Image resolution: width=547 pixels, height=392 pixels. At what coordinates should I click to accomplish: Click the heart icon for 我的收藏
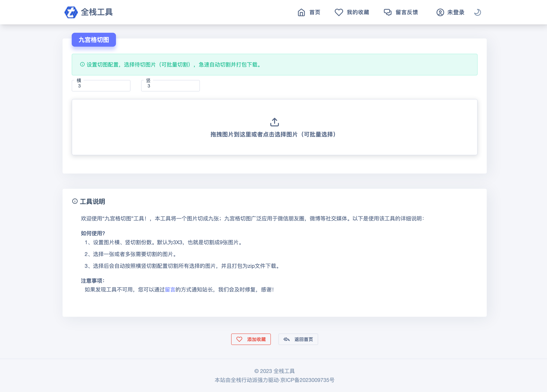(339, 12)
